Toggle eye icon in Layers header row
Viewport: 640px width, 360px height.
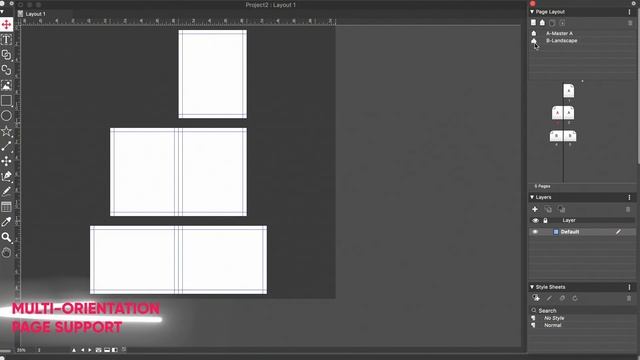tap(535, 220)
